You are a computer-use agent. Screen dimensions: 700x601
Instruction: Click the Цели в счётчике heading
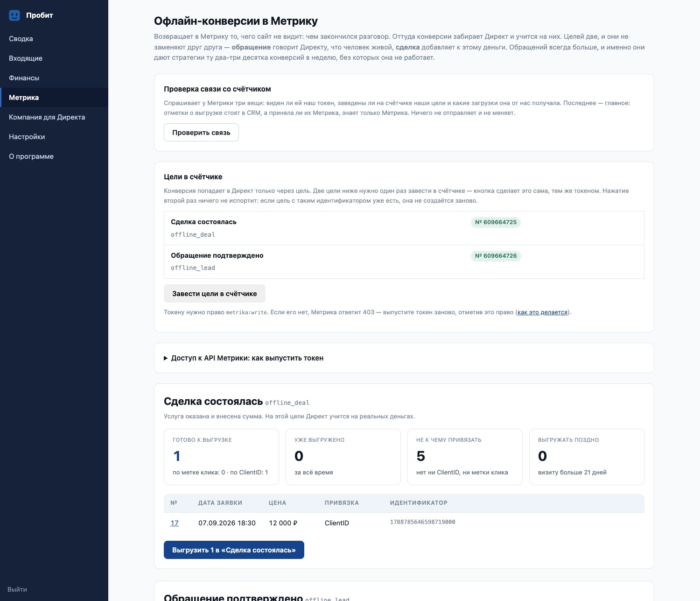193,177
